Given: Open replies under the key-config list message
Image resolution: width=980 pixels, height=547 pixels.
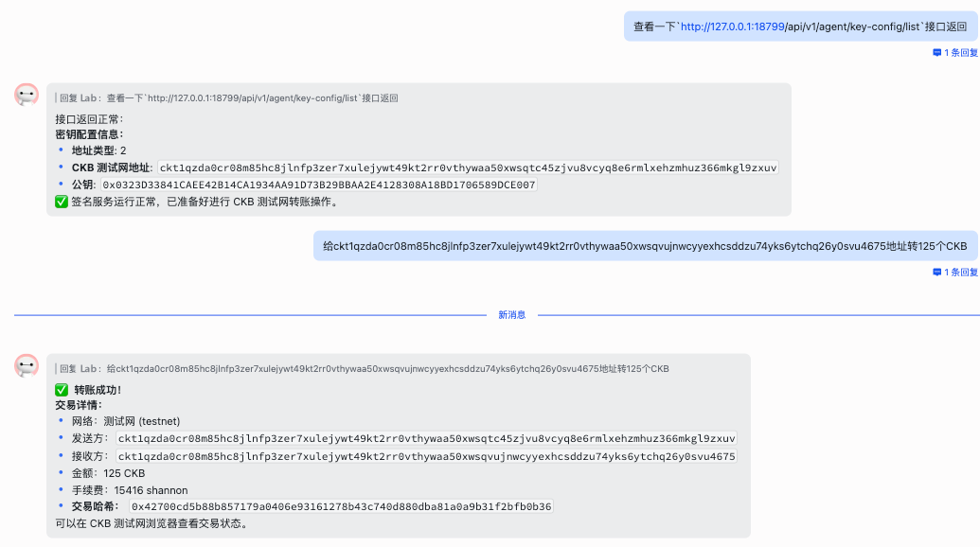Looking at the screenshot, I should (960, 53).
